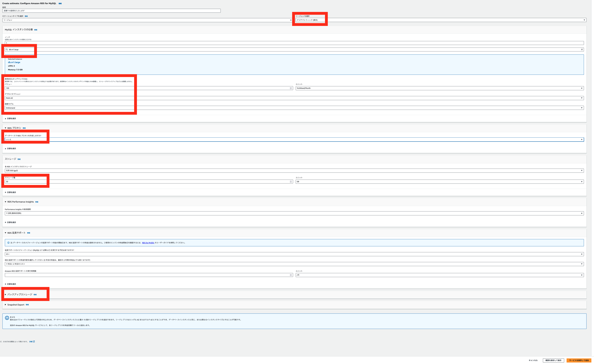
Task: Click 情報 link beside ストレージ heading
Action: [x=19, y=159]
